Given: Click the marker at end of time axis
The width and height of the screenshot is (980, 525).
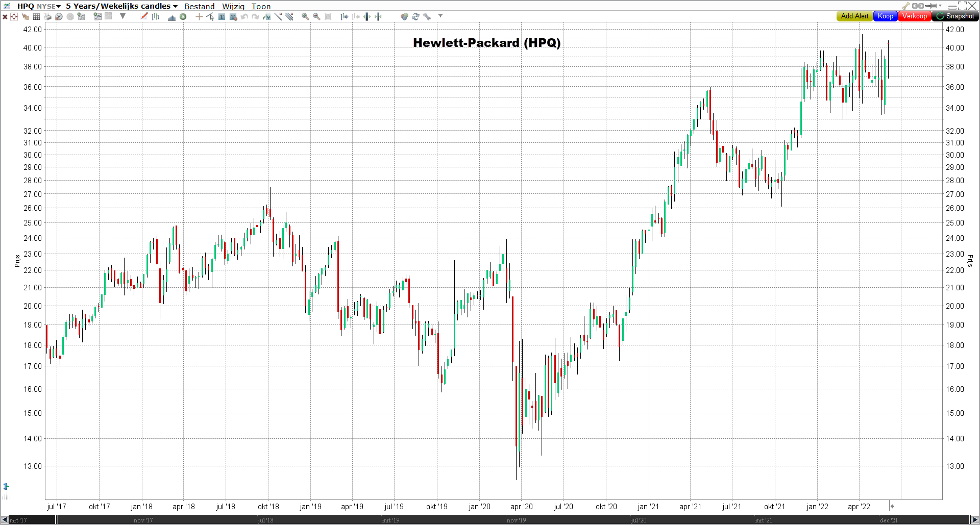Looking at the screenshot, I should 892,507.
